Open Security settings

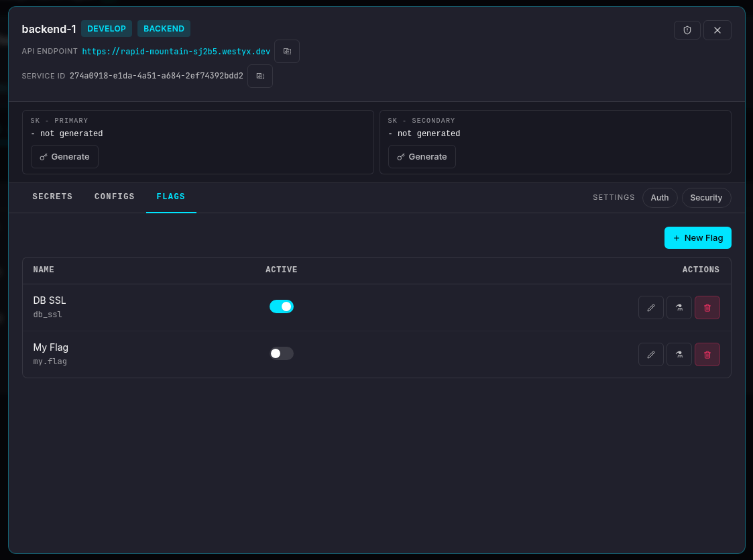pos(706,198)
